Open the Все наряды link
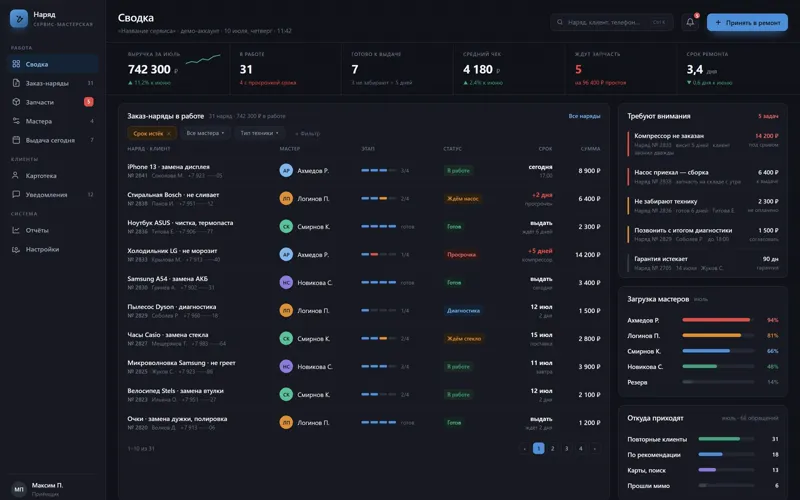 click(584, 116)
